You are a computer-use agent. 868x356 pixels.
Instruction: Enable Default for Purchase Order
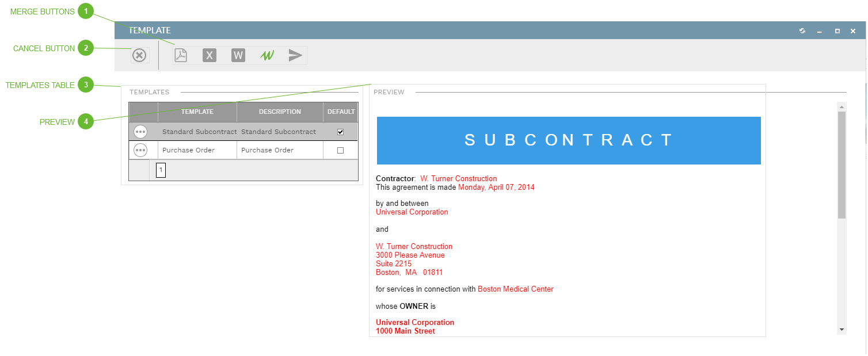340,150
